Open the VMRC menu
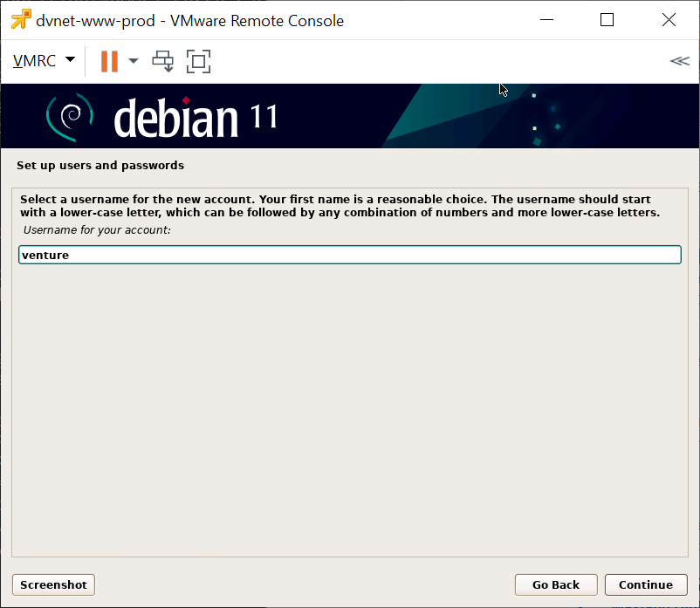The height and width of the screenshot is (608, 700). tap(35, 61)
